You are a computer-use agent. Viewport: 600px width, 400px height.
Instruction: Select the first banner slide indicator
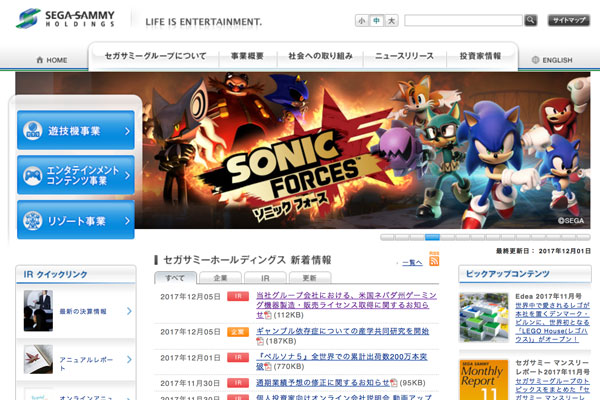pyautogui.click(x=387, y=237)
